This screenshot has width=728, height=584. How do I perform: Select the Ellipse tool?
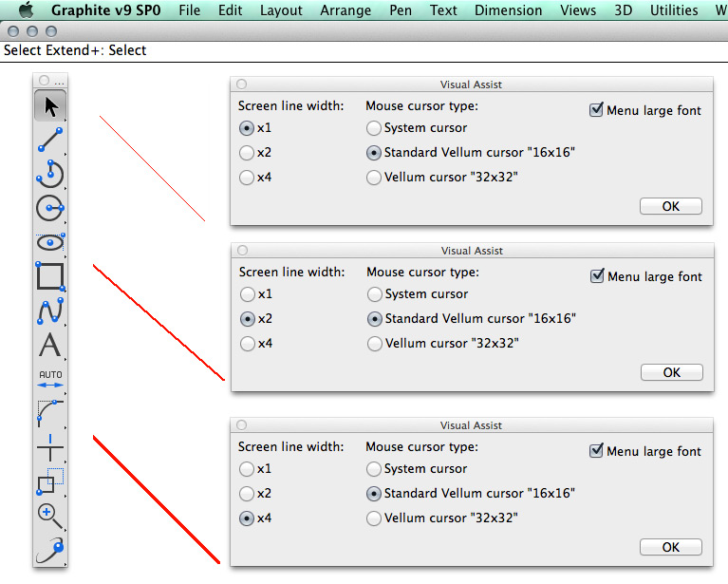tap(50, 242)
